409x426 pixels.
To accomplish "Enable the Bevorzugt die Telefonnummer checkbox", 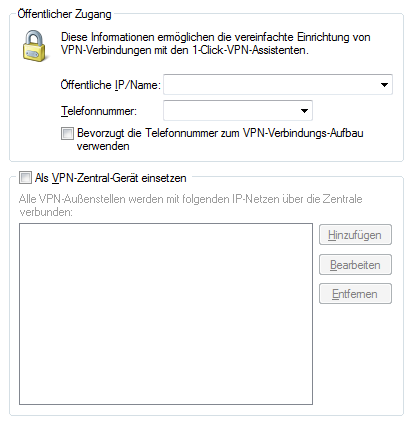I will pos(67,134).
